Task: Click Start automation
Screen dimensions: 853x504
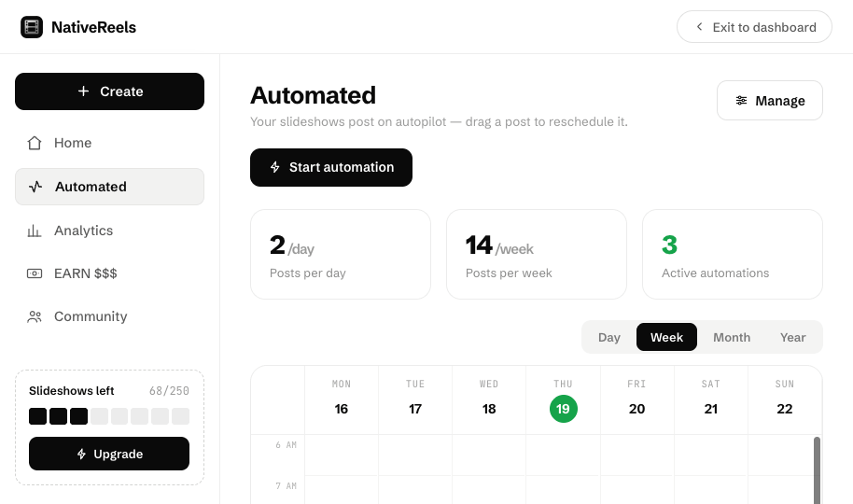Action: [x=330, y=167]
